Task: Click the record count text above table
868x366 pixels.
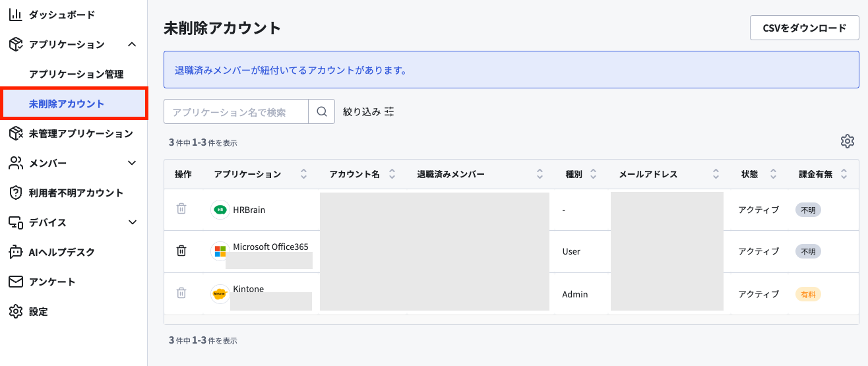Action: [202, 142]
